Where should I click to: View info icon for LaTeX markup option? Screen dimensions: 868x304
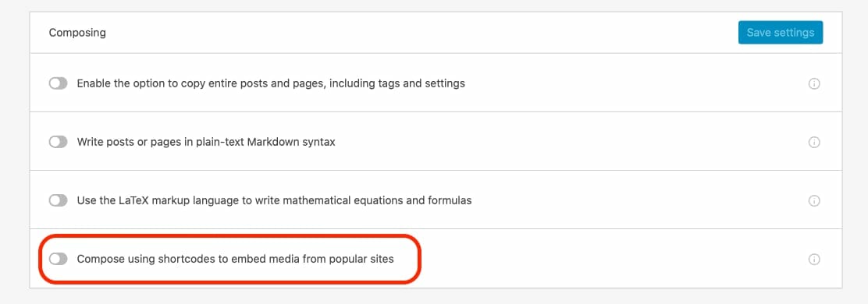pos(813,200)
